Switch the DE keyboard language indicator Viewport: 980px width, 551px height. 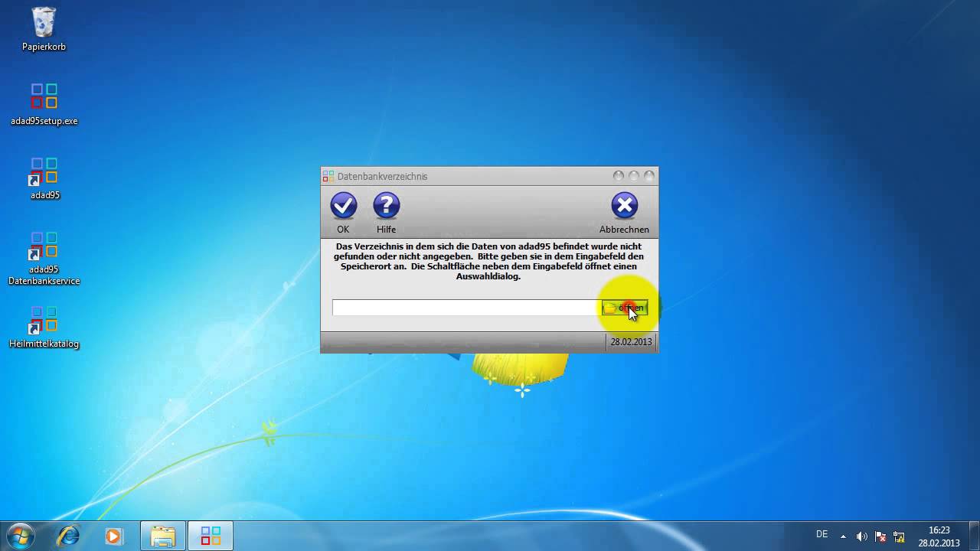822,533
